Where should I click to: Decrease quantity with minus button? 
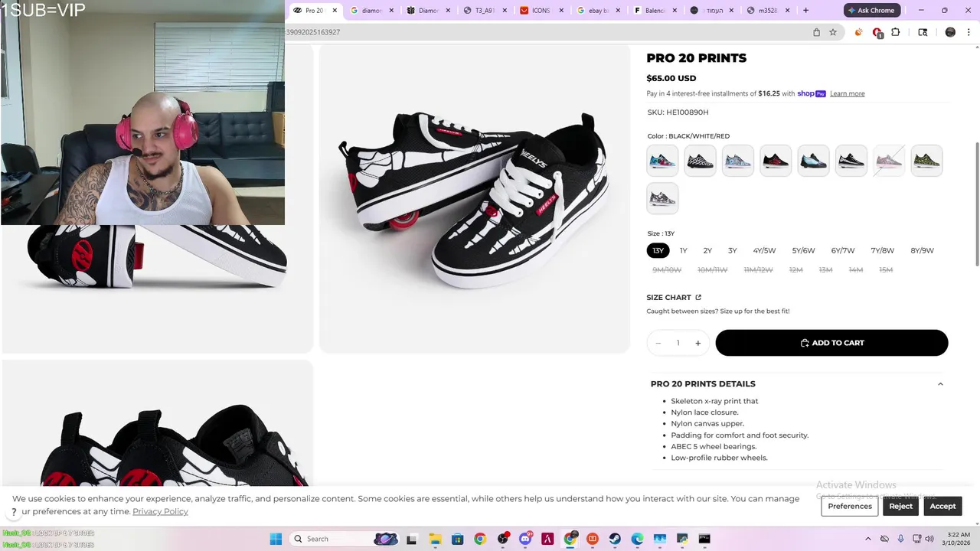point(658,343)
